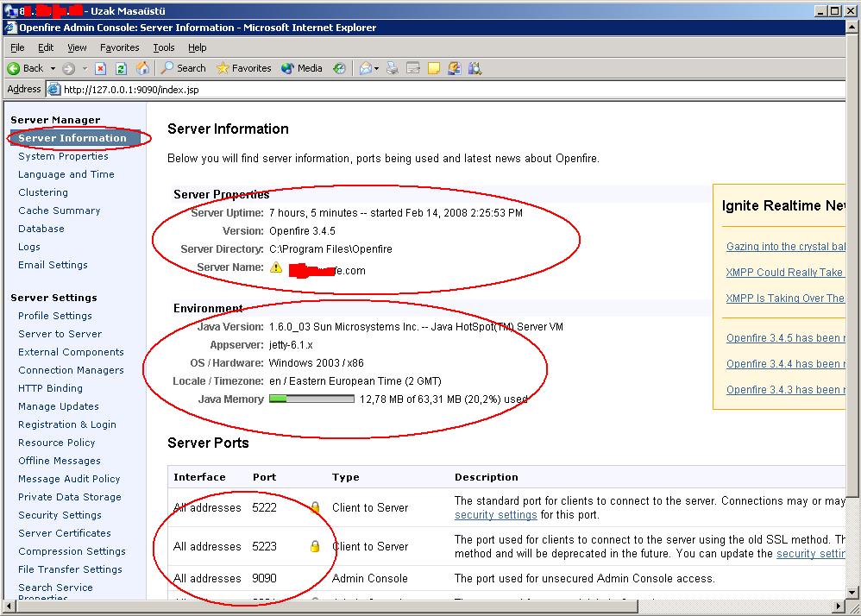The width and height of the screenshot is (861, 616).
Task: Open Connection Managers settings
Action: click(71, 370)
